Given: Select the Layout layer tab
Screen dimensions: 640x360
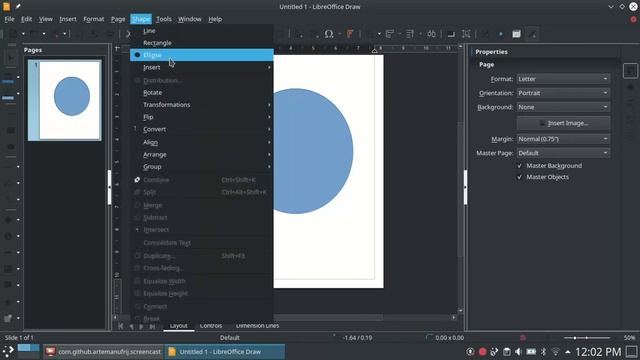Looking at the screenshot, I should pos(179,326).
